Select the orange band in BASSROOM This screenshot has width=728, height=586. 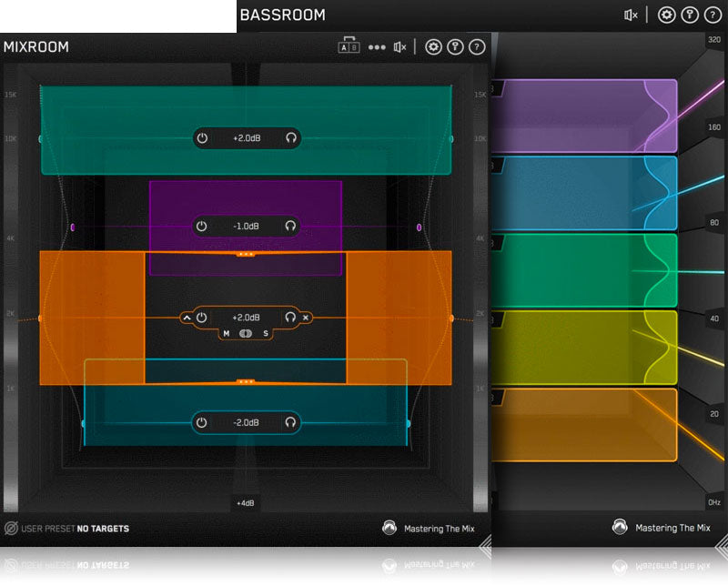point(584,425)
